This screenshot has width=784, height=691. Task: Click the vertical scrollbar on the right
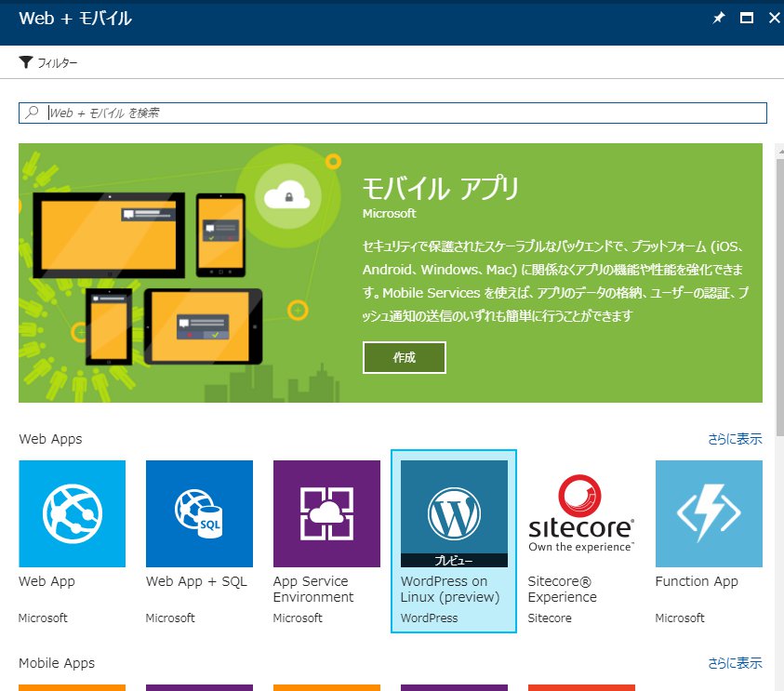[778, 279]
